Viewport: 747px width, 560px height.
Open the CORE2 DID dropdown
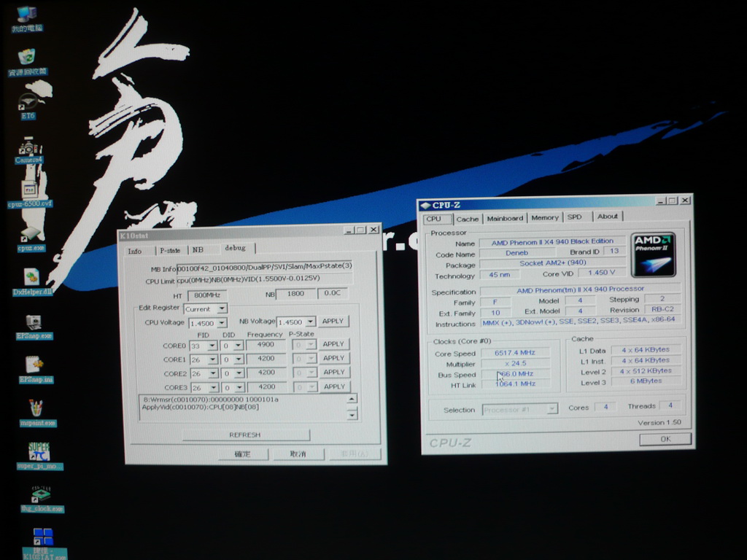tap(239, 373)
